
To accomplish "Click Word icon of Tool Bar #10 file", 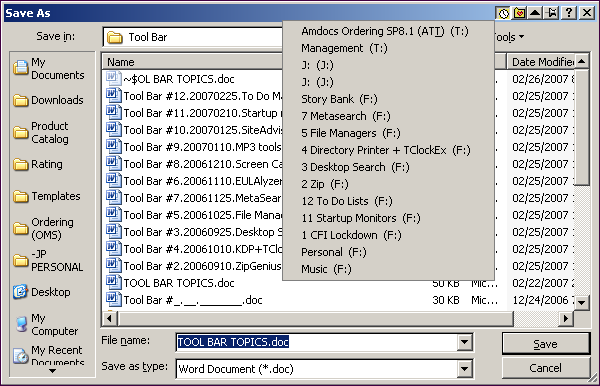I will pyautogui.click(x=113, y=129).
